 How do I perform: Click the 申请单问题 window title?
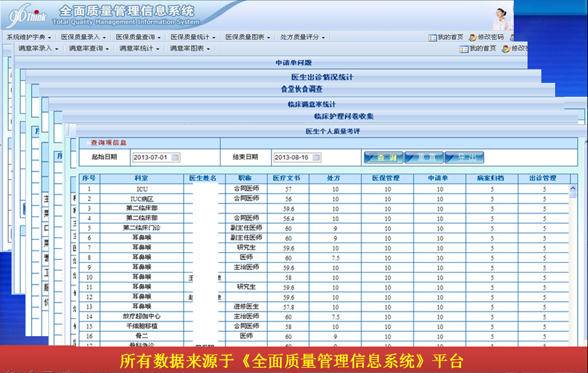tap(294, 63)
